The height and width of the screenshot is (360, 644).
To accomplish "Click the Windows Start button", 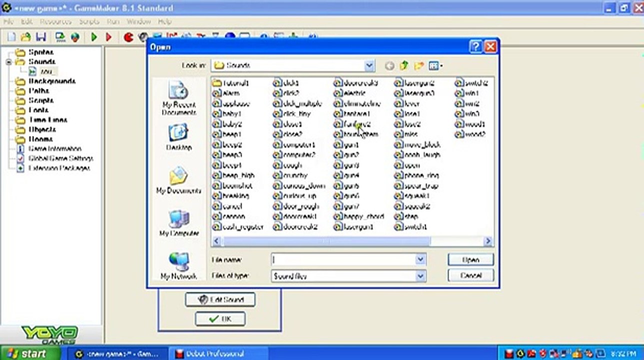I will [x=30, y=353].
